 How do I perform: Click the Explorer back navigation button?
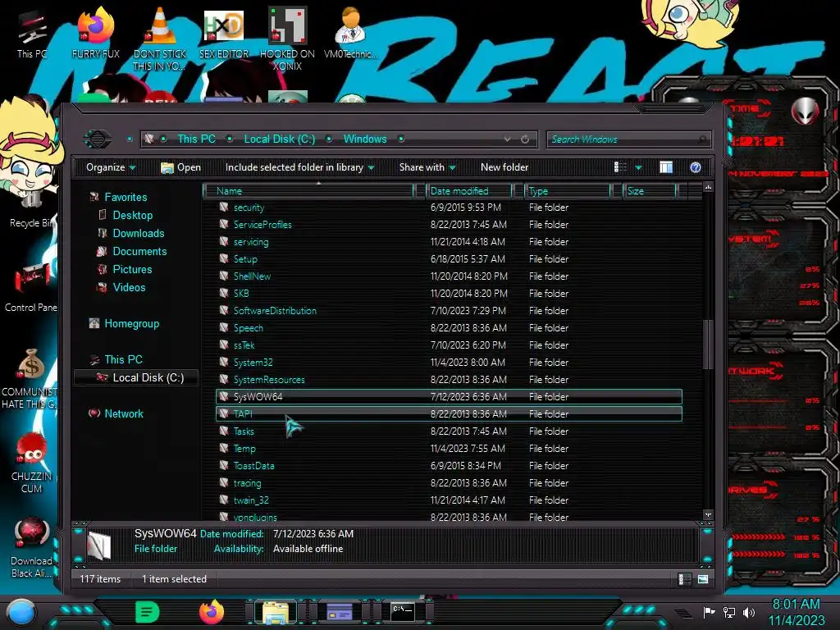97,139
